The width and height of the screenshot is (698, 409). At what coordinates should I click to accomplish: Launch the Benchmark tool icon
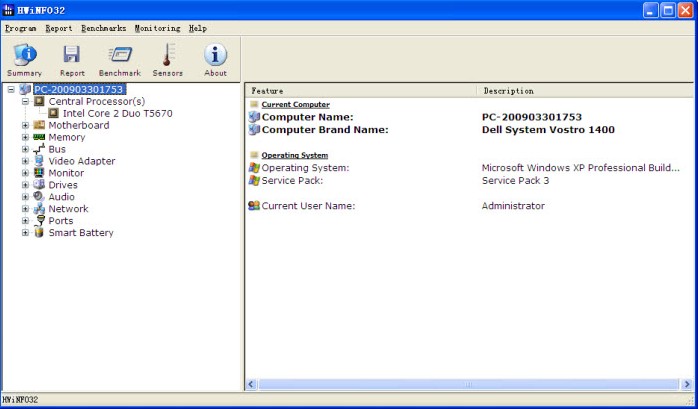(x=120, y=59)
